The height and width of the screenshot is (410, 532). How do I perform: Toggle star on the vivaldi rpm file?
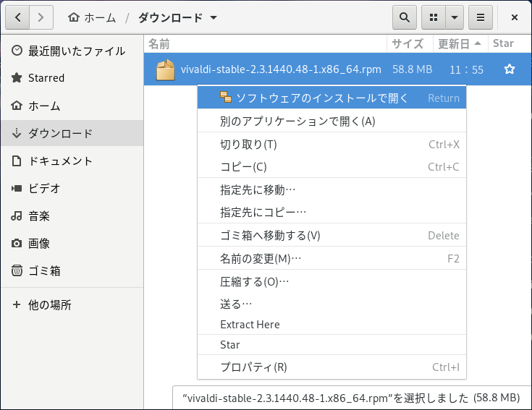point(510,69)
